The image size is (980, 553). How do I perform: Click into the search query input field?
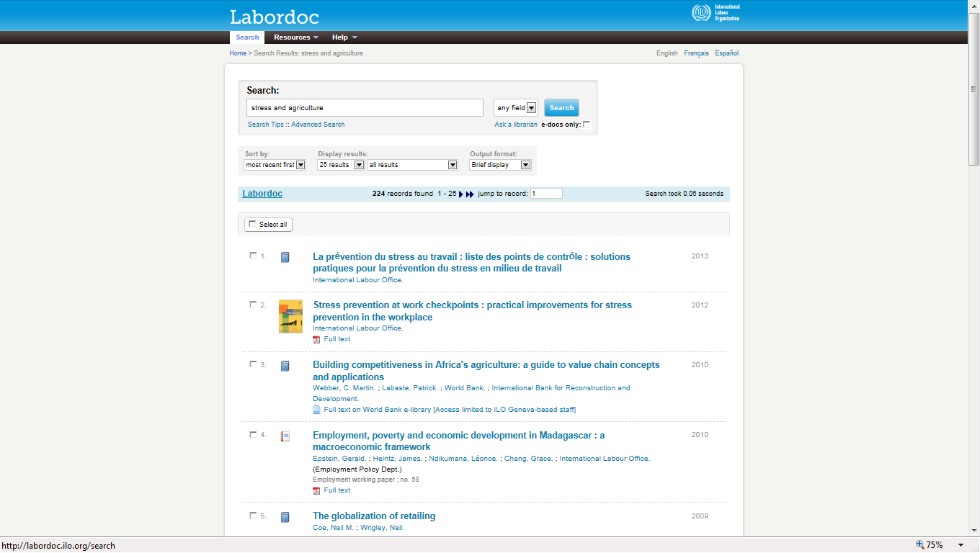click(365, 108)
